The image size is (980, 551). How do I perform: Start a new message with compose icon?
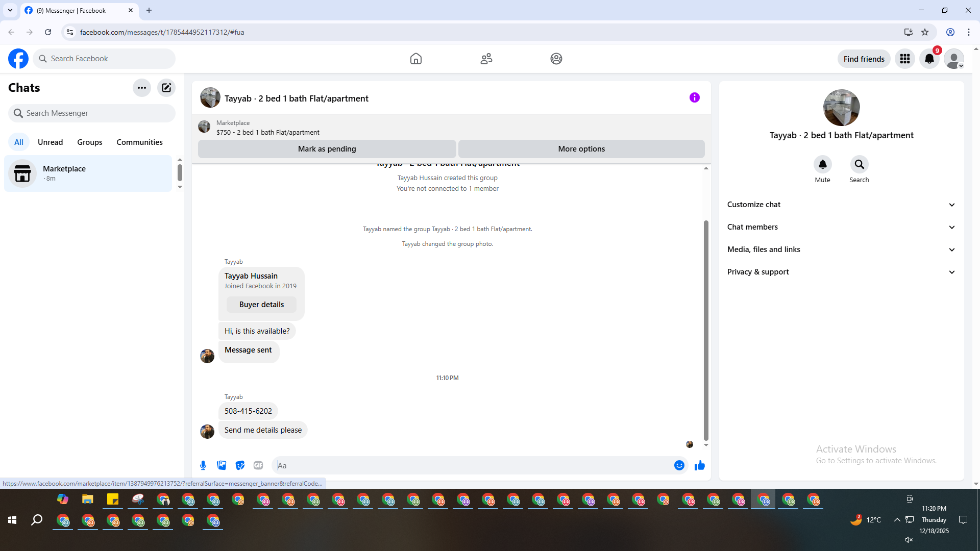pos(166,88)
